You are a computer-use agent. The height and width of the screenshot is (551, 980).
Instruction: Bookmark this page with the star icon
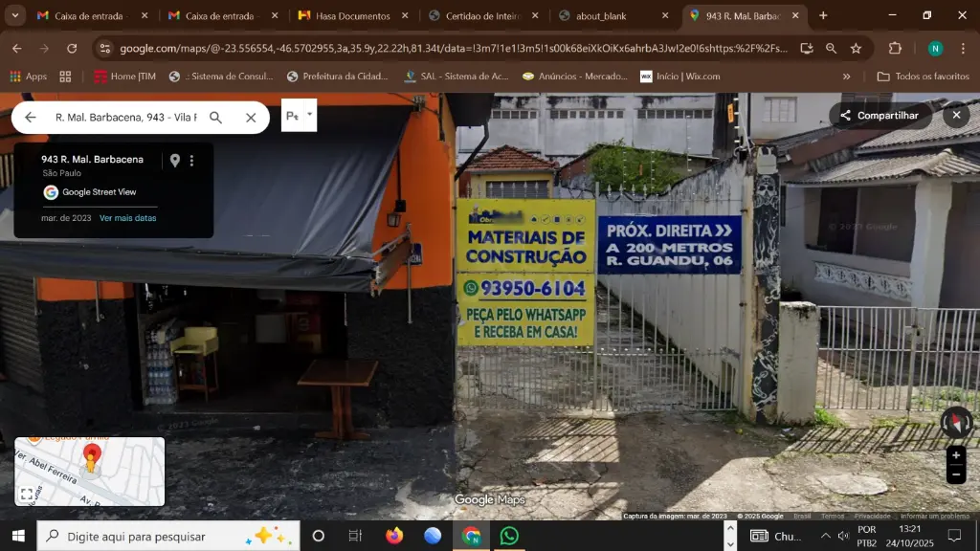(x=856, y=49)
